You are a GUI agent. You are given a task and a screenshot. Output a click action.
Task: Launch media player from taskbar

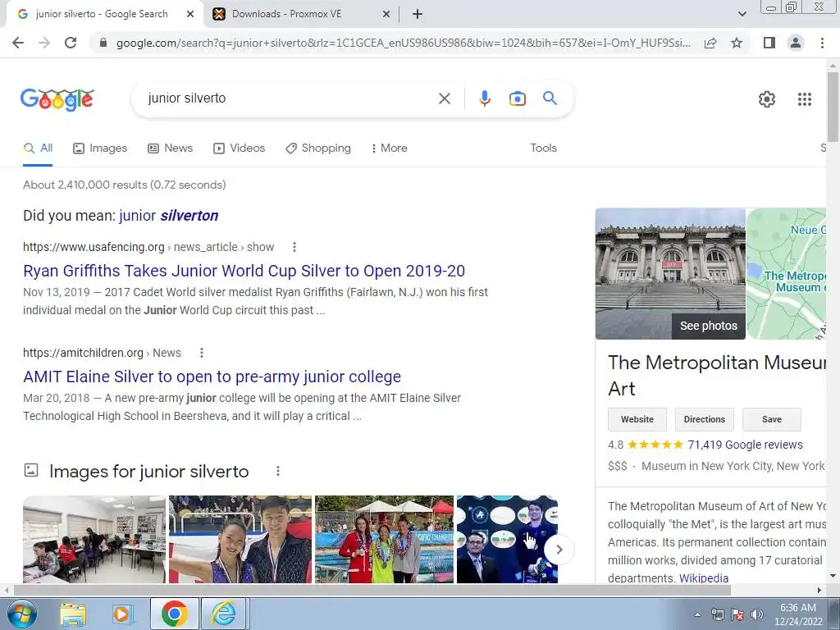point(122,614)
